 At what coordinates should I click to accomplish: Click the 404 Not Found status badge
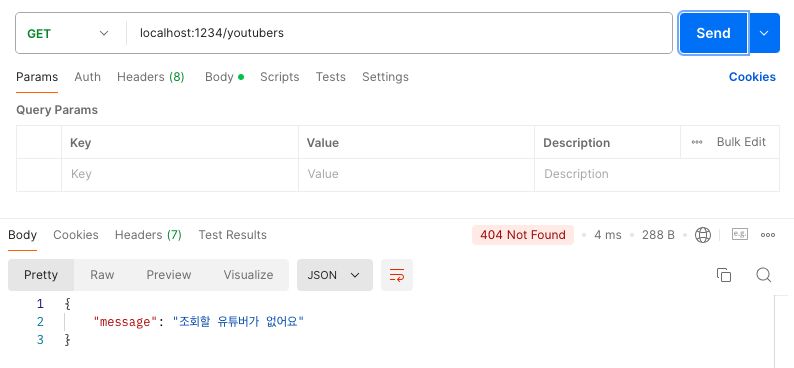coord(523,235)
